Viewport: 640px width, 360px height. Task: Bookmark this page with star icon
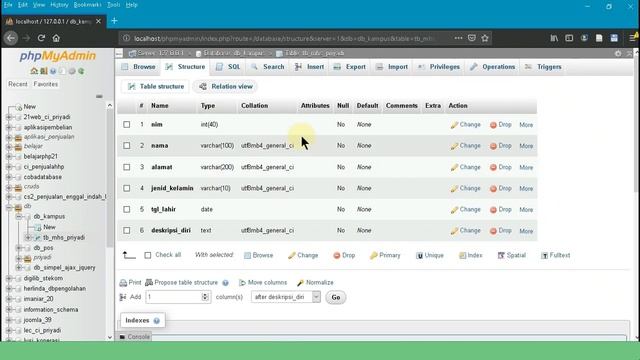click(485, 38)
